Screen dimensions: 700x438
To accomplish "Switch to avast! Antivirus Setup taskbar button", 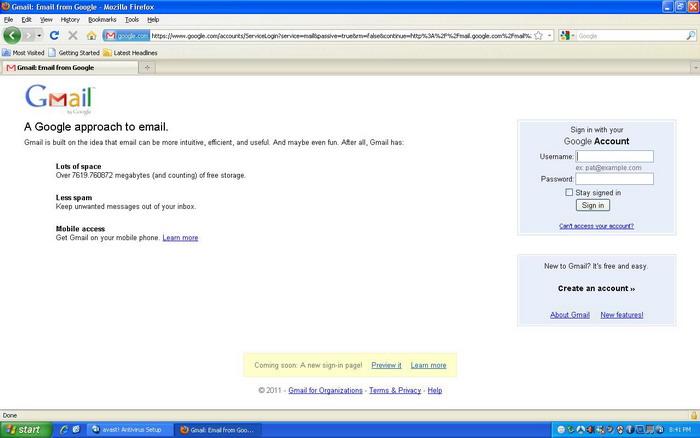I will point(129,430).
